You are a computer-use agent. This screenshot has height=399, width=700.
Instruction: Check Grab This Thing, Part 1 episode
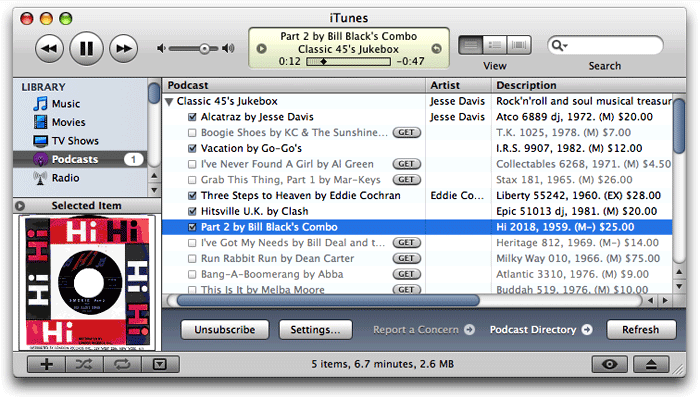(x=192, y=180)
